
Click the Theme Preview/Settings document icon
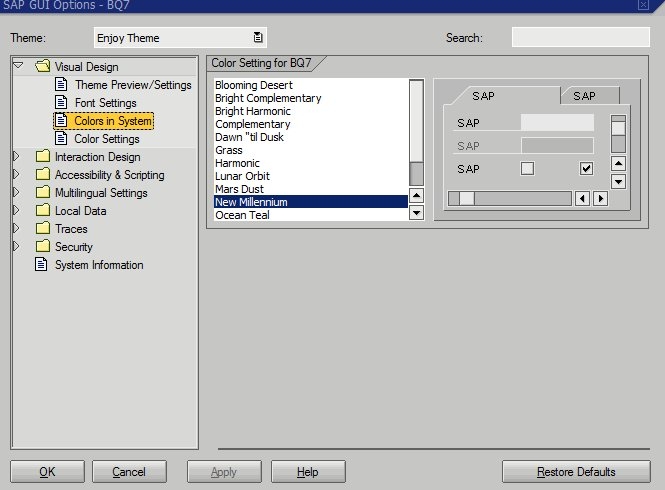point(61,84)
